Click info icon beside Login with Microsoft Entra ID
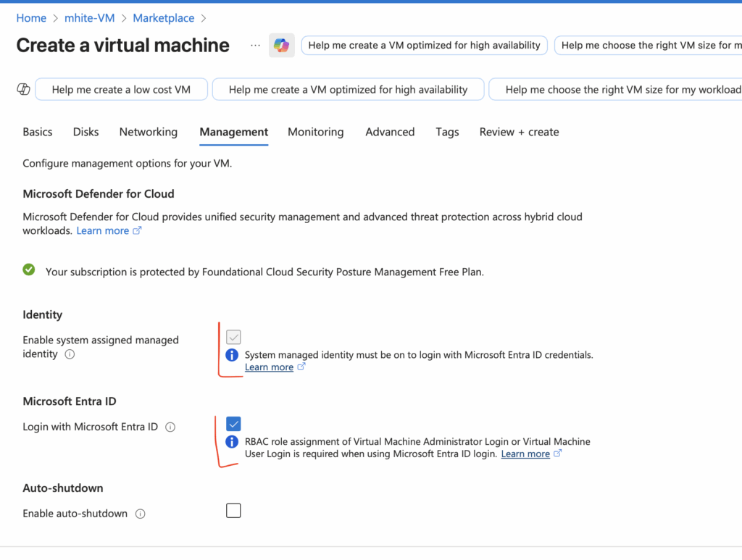 pos(170,427)
